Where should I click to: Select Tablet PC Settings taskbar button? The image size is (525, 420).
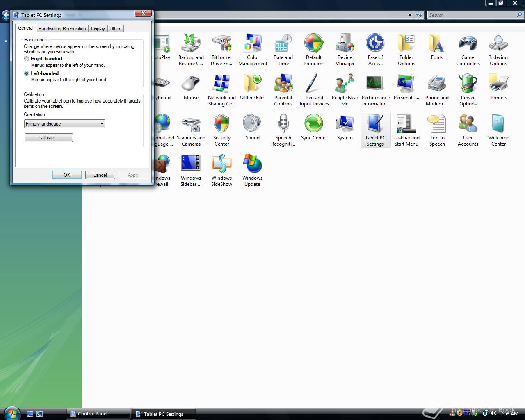coord(164,414)
